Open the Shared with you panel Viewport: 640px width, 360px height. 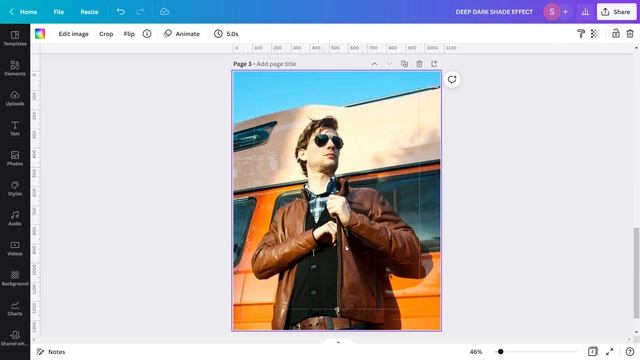coord(15,338)
